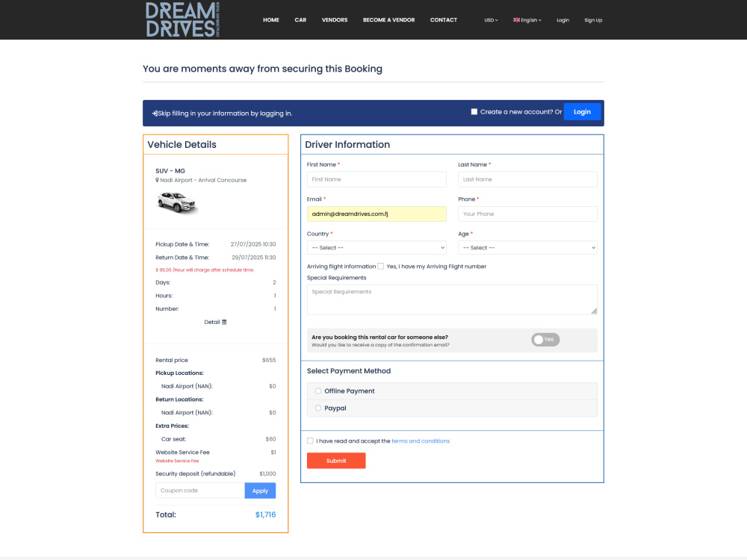
Task: Click the Vehicle Details heading
Action: (182, 145)
